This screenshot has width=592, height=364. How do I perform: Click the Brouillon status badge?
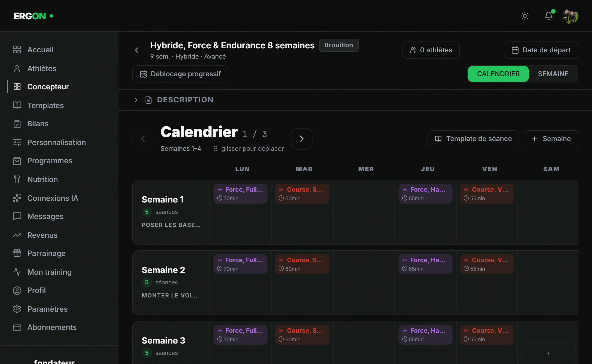[339, 45]
